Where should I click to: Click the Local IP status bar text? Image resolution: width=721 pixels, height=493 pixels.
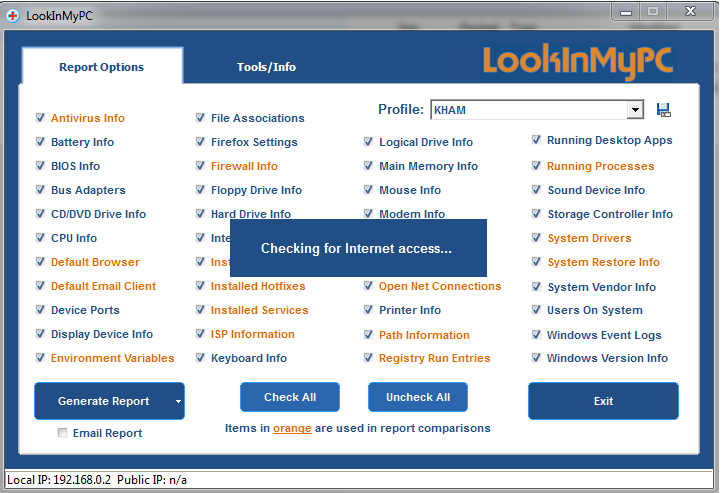(59, 480)
